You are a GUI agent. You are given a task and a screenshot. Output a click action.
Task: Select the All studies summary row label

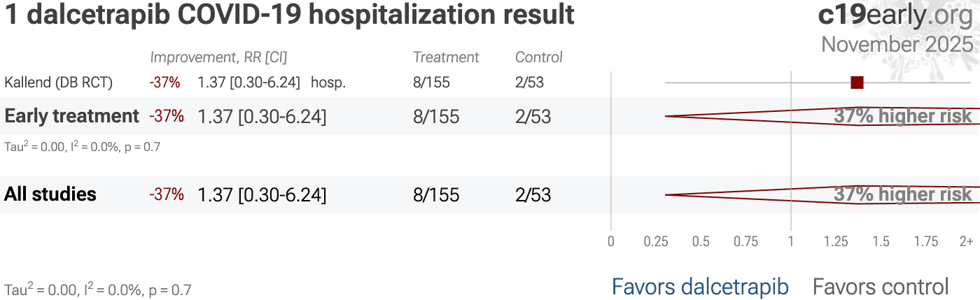point(50,194)
